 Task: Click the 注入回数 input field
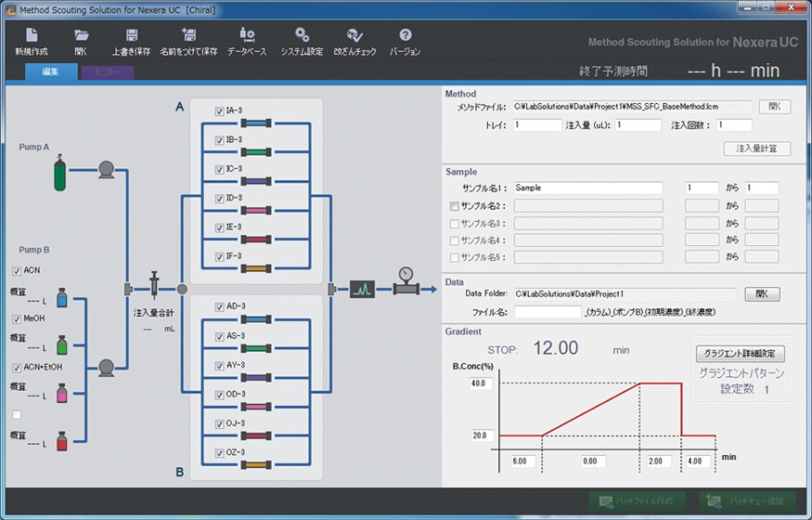point(734,124)
